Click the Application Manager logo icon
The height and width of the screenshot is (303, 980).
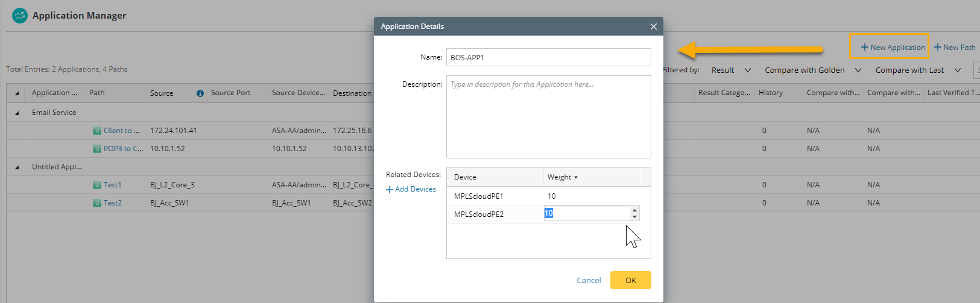(20, 16)
